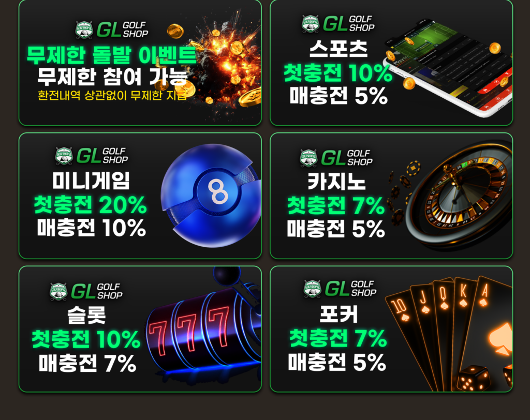Select the 스포츠 첫충전 10% banner
Screen dimensions: 530x420
[x=391, y=63]
